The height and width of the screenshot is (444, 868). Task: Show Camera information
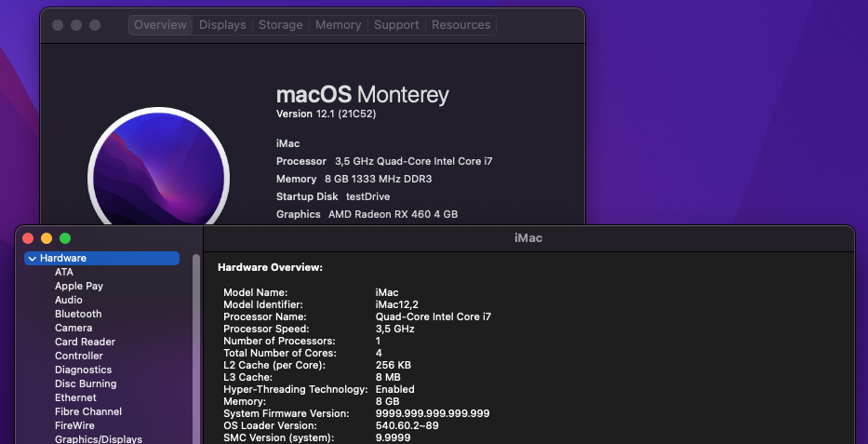coord(73,328)
